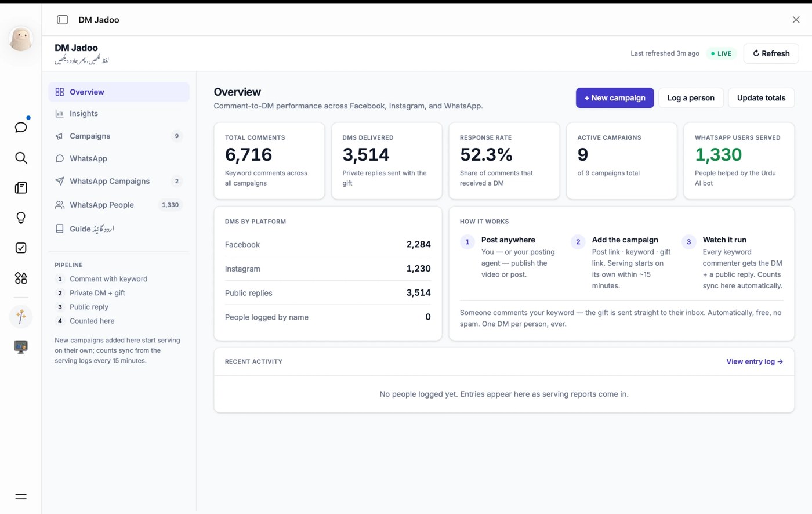812x514 pixels.
Task: Click the Post anywhere step heading
Action: 508,240
